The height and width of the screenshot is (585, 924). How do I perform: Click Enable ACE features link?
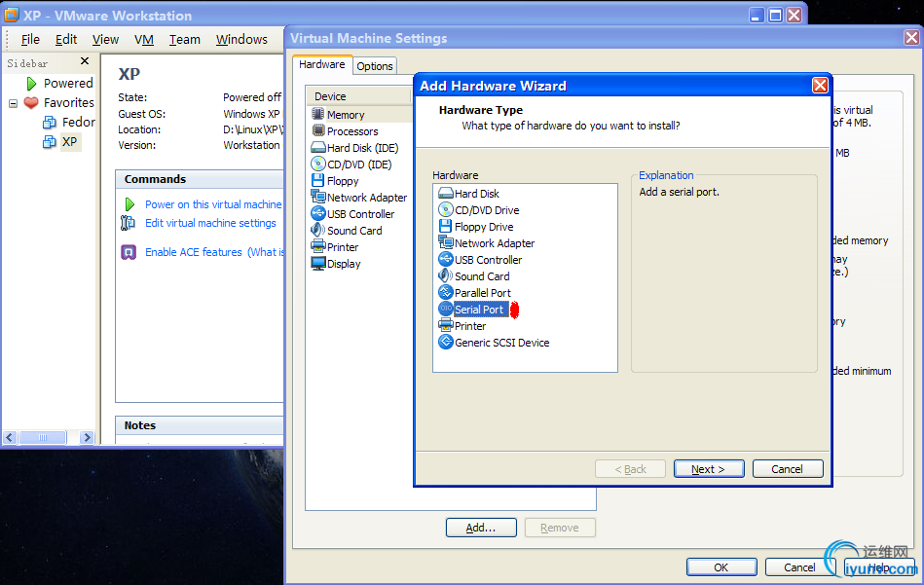(194, 252)
